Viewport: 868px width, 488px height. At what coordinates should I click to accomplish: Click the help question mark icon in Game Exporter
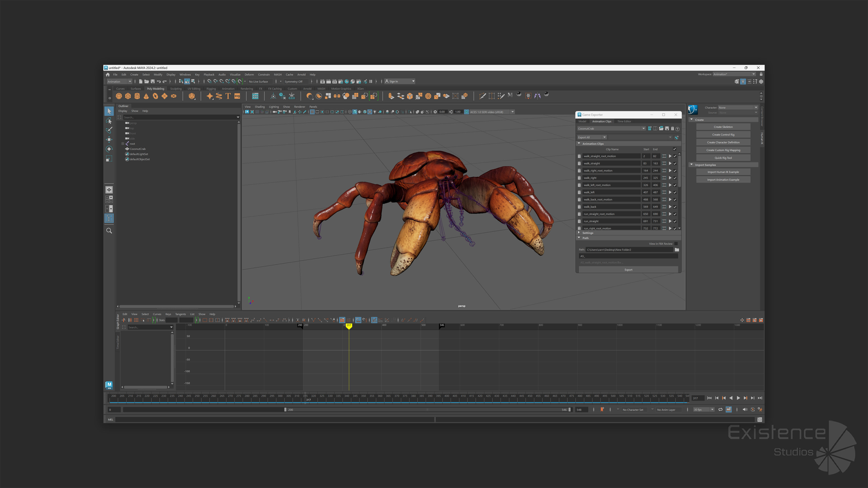click(678, 129)
